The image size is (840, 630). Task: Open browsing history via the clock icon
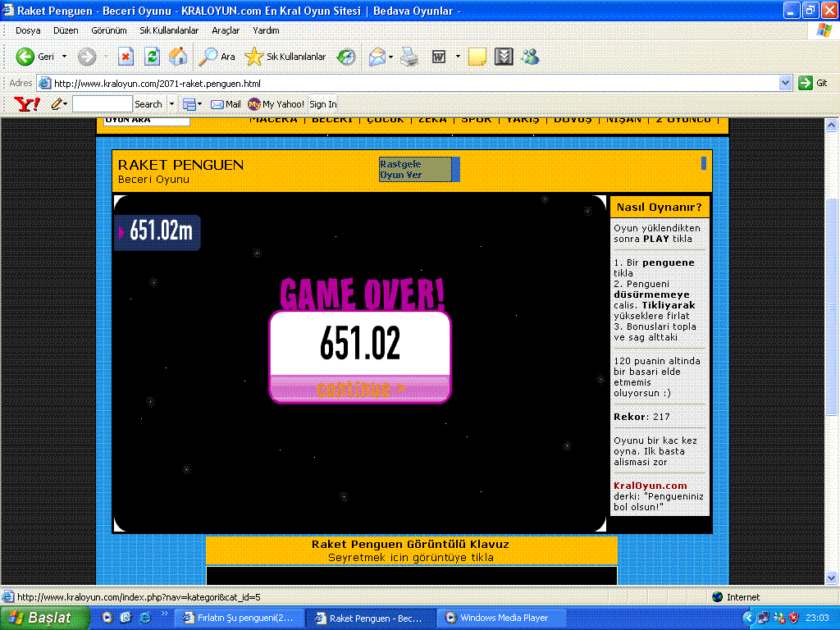pyautogui.click(x=346, y=57)
